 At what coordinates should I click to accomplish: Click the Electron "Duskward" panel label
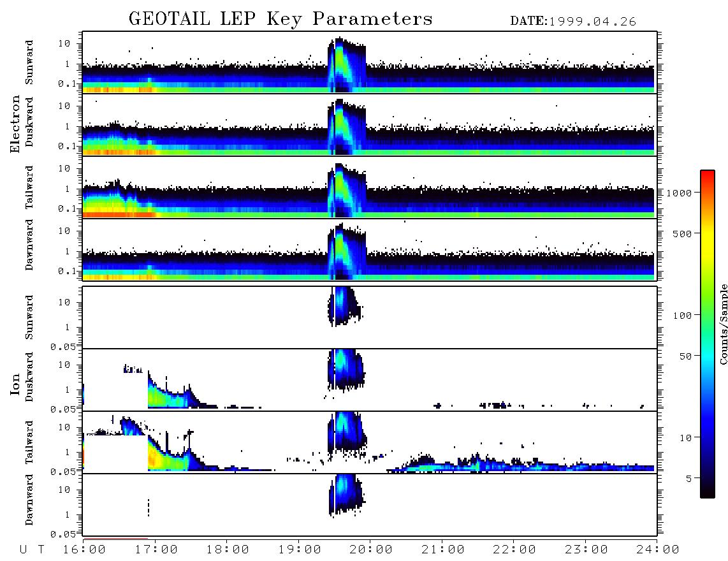tap(29, 122)
